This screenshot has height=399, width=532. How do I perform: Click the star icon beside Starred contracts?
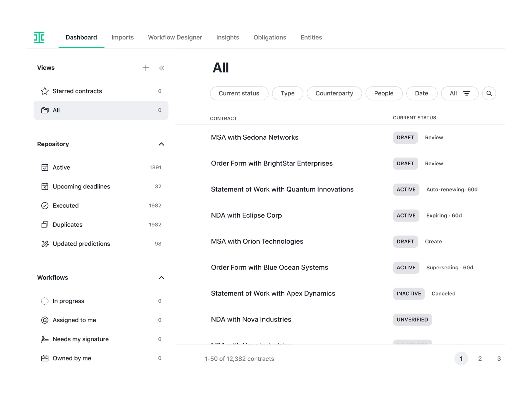(45, 91)
